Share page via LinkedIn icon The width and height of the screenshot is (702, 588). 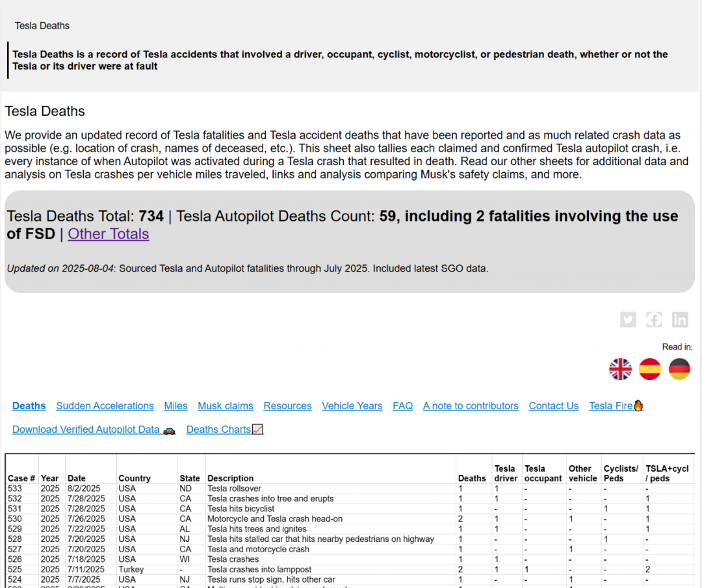(680, 320)
